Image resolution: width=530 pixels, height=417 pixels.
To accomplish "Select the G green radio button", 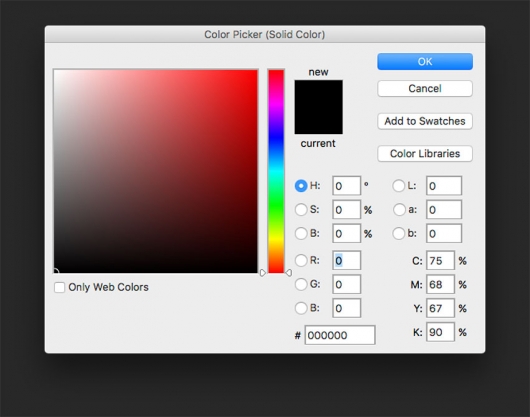I will coord(301,284).
